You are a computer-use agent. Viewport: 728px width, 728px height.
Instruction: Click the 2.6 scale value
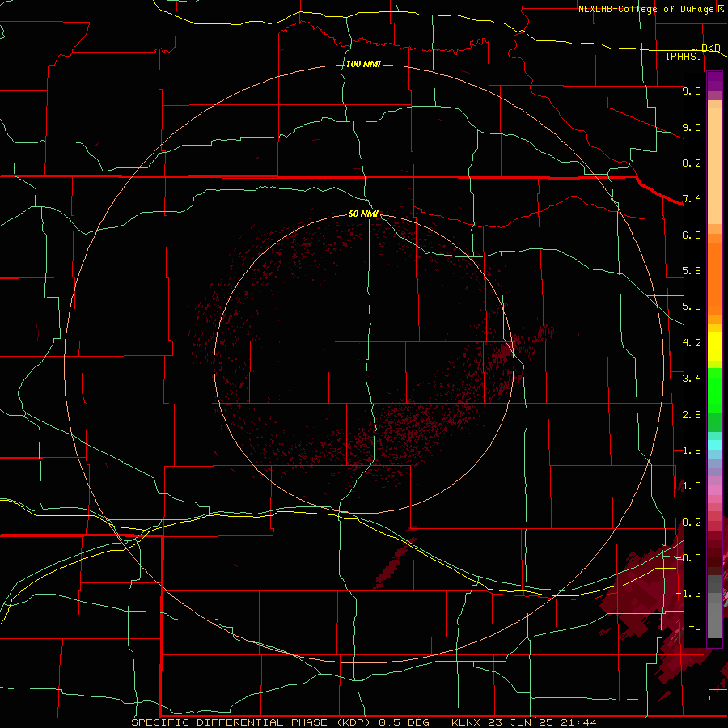click(x=692, y=415)
